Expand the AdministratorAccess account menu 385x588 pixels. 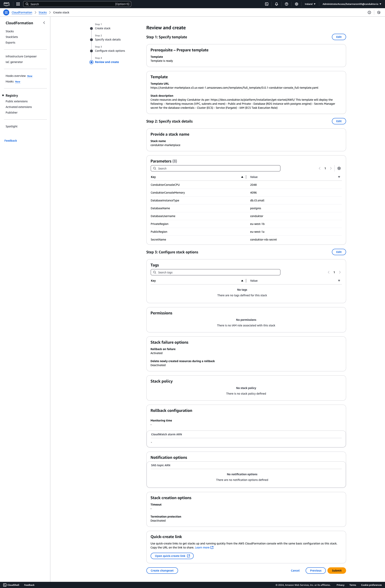tap(351, 4)
